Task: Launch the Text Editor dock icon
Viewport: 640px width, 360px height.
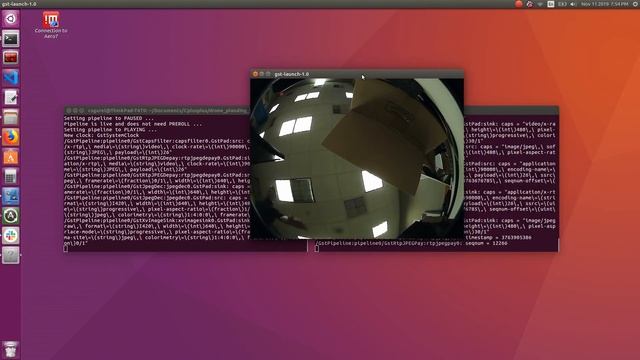Action: 11,98
